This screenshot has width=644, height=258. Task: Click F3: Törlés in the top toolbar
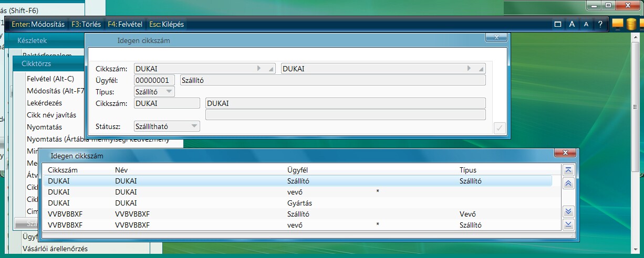click(x=86, y=24)
